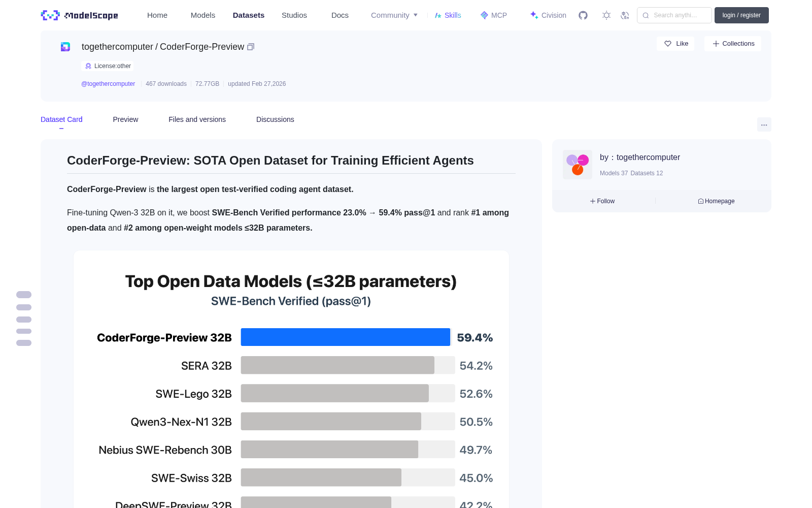
Task: Go to Models page
Action: point(203,15)
